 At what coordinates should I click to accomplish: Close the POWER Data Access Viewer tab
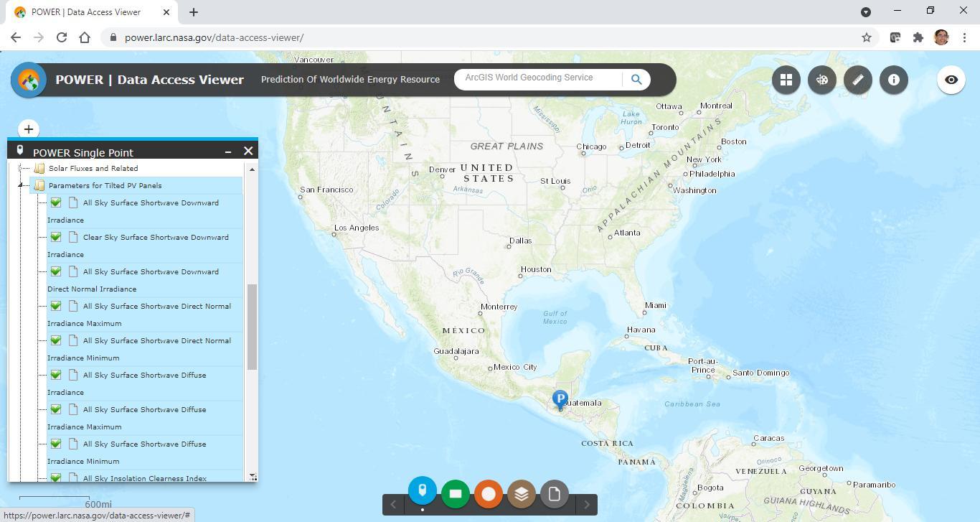(166, 12)
